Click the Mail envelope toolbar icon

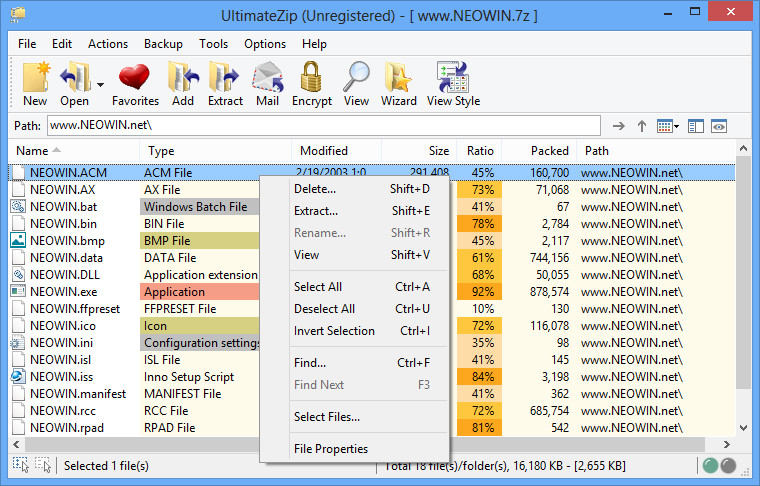coord(268,77)
